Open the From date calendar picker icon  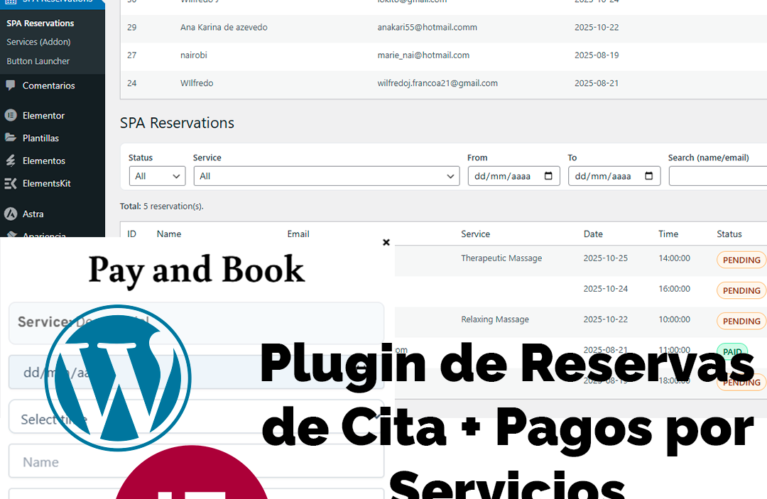(548, 176)
